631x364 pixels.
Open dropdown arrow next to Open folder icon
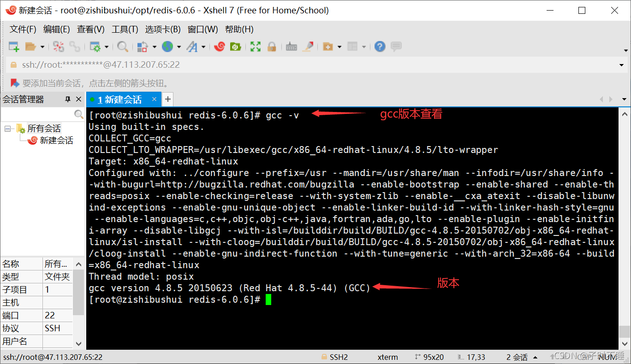(x=42, y=47)
